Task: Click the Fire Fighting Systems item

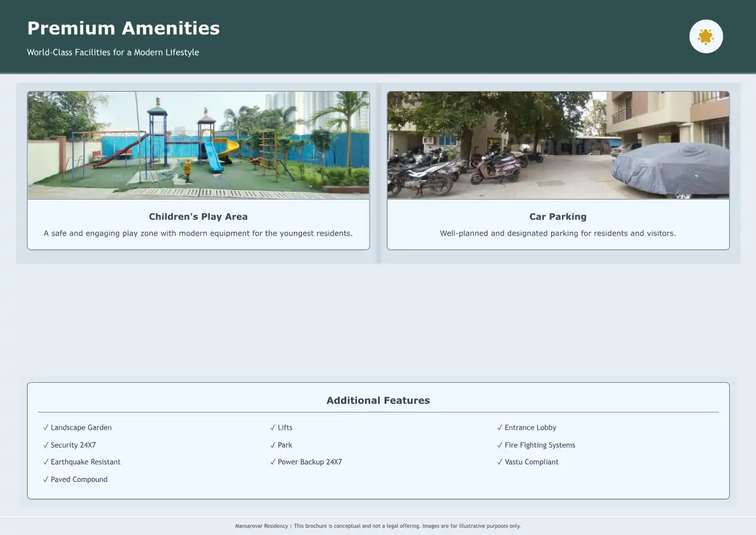Action: tap(536, 445)
